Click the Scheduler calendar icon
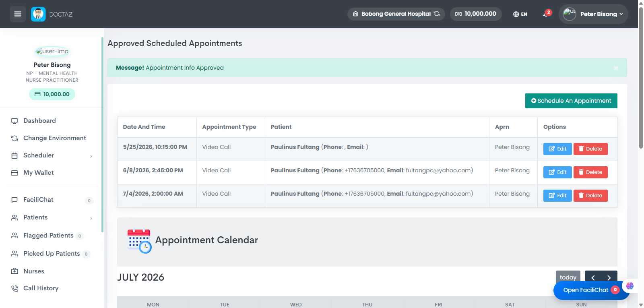Viewport: 644px width, 308px height. coord(14,155)
